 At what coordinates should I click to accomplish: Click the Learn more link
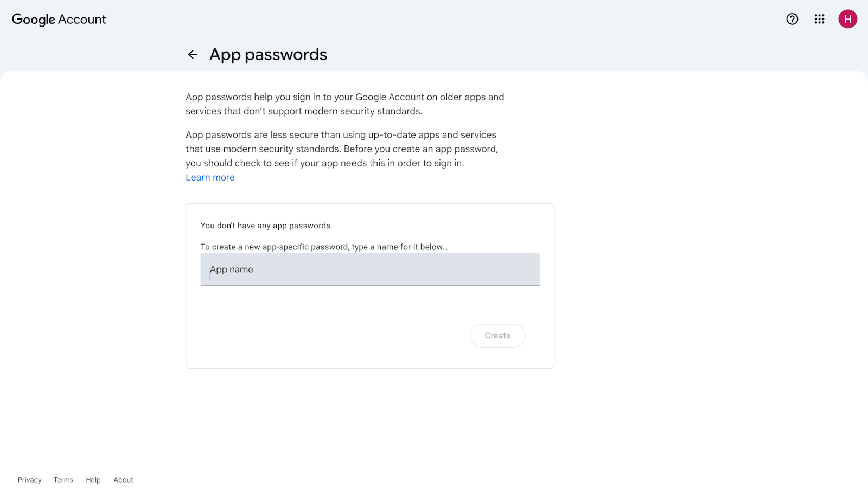pos(210,178)
